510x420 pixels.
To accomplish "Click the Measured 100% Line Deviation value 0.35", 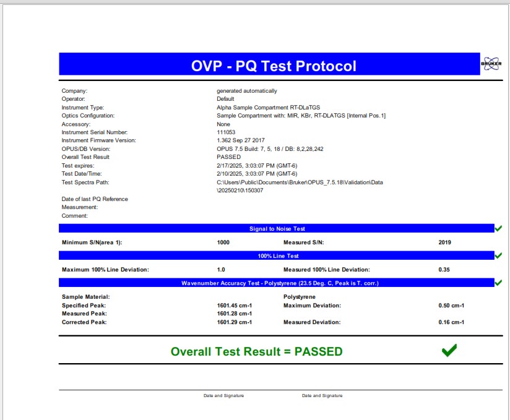I will tap(444, 270).
